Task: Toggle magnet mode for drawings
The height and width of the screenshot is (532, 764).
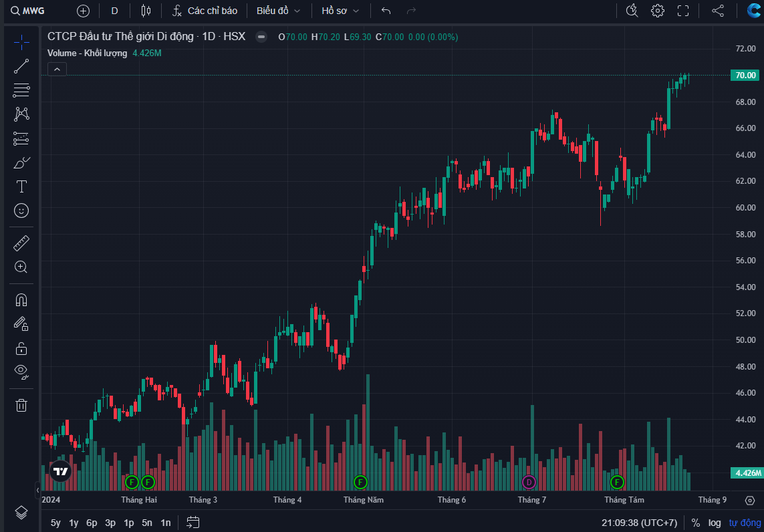Action: (x=21, y=299)
